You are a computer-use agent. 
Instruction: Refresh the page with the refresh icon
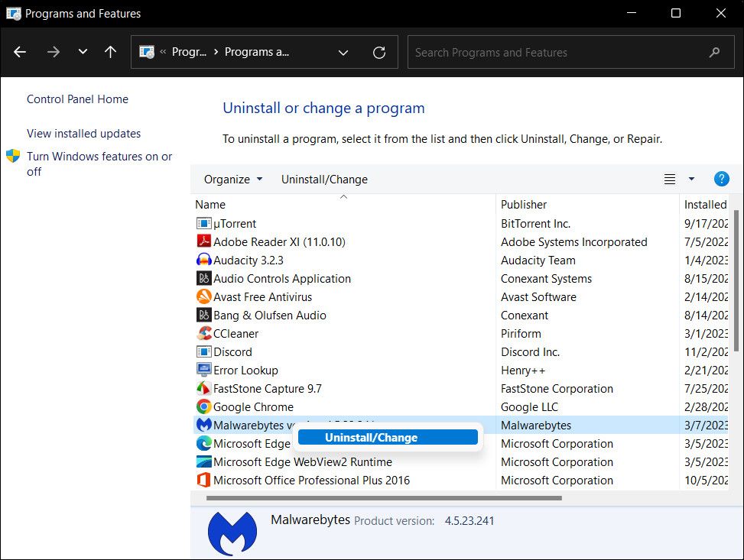[x=379, y=52]
